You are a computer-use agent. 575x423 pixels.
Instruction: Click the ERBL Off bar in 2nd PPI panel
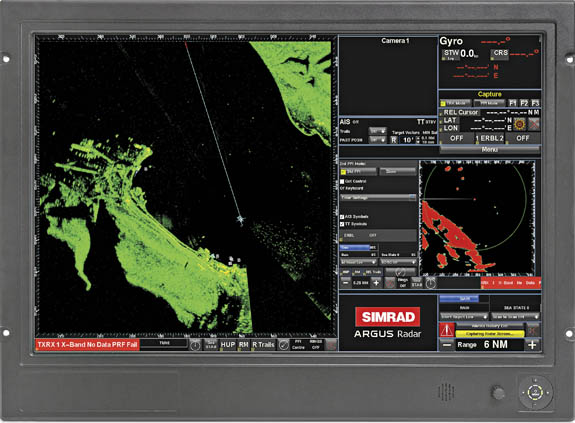[x=378, y=235]
